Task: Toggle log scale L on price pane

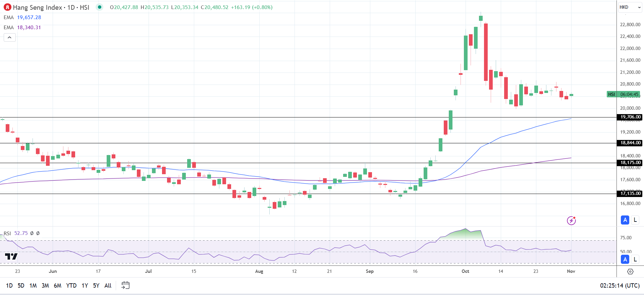Action: [x=635, y=220]
